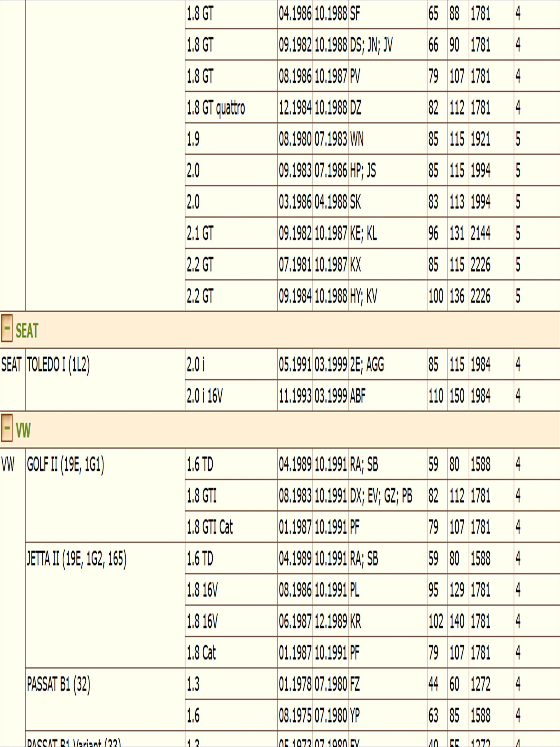
Task: Select engine codes 2E; AGG
Action: coord(388,364)
